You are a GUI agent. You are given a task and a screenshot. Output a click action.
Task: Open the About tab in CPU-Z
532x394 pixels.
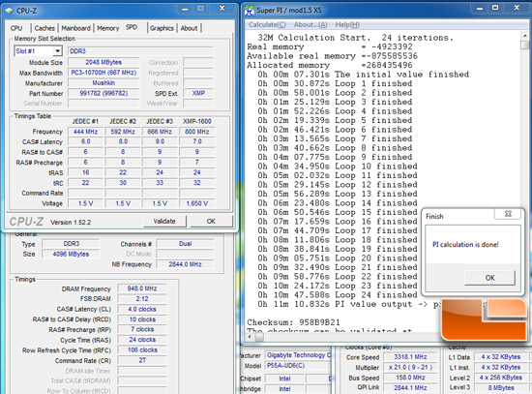coord(189,28)
